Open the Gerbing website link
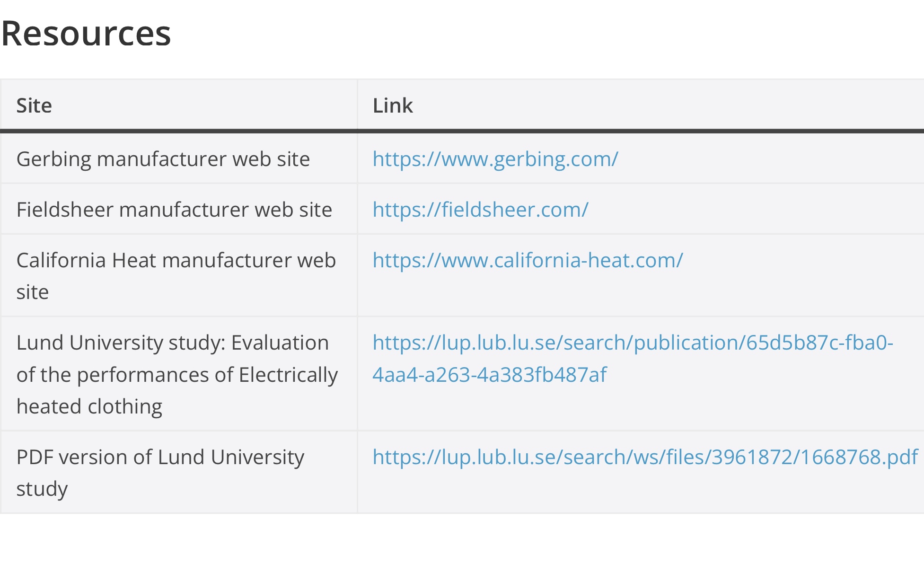 coord(495,159)
